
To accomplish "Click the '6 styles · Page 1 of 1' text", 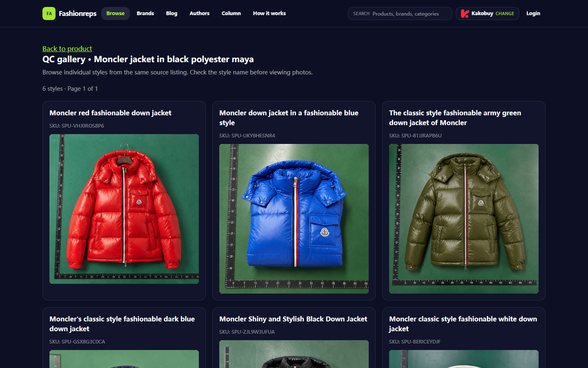I will tap(70, 89).
